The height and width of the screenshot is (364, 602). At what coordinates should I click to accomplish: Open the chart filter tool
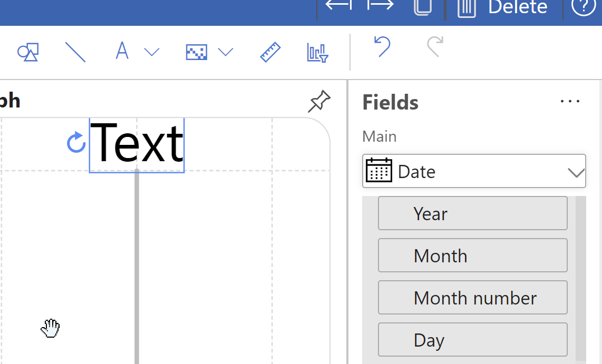coord(316,52)
